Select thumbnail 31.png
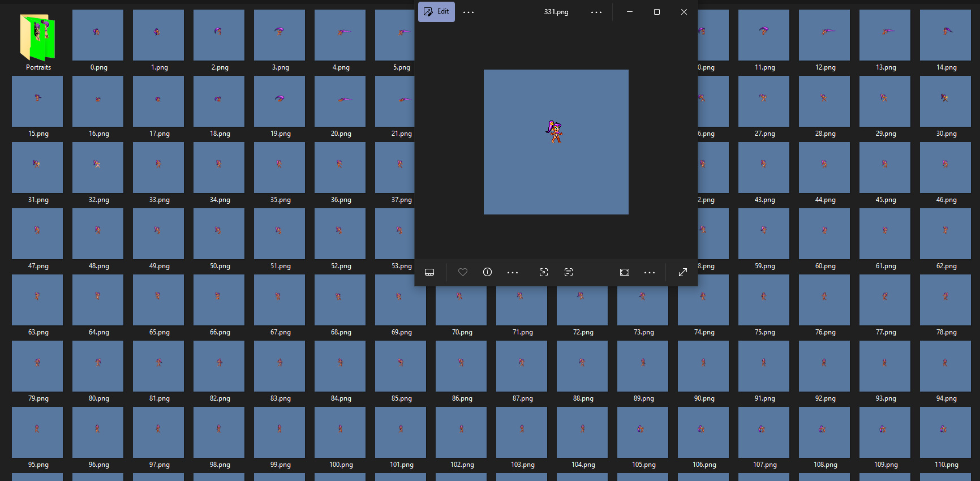 pyautogui.click(x=37, y=168)
